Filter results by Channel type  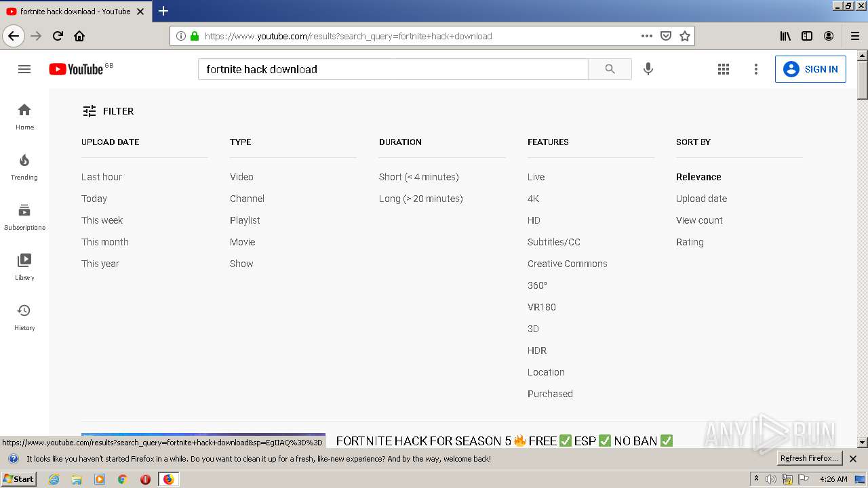[x=247, y=199]
